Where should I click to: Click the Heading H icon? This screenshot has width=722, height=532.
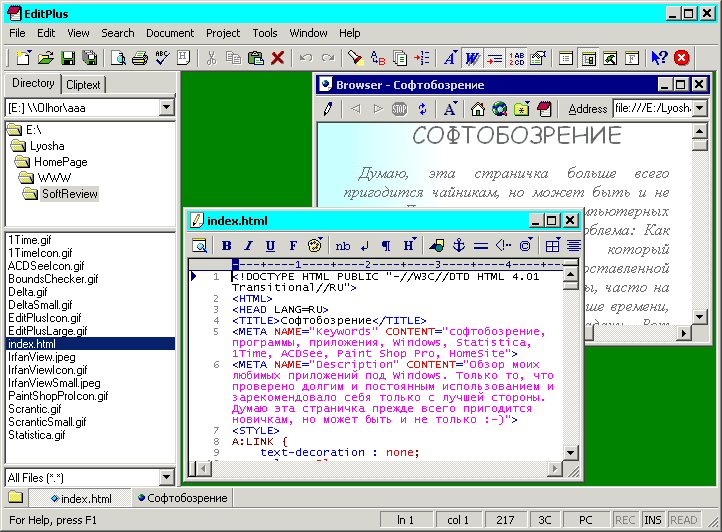point(409,246)
